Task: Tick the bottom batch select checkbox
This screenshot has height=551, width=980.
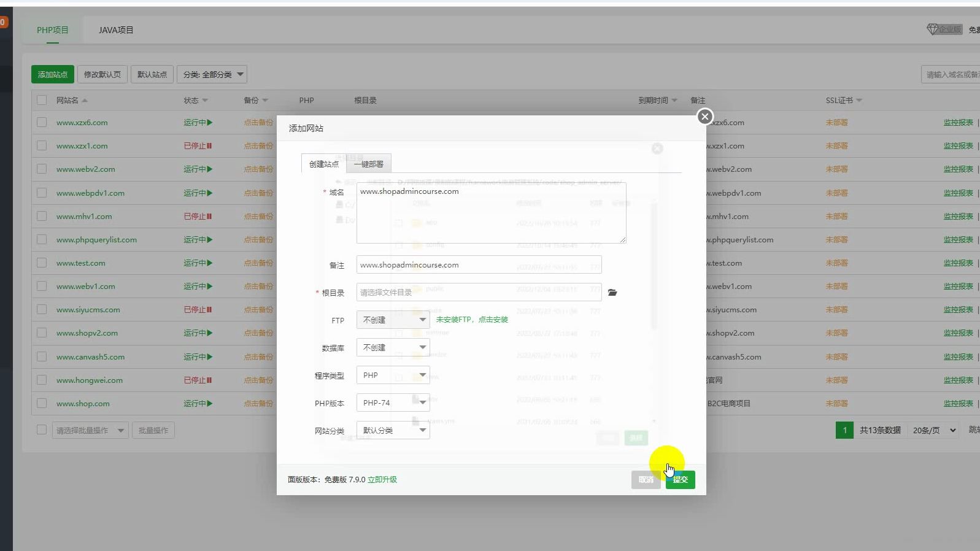Action: tap(42, 430)
